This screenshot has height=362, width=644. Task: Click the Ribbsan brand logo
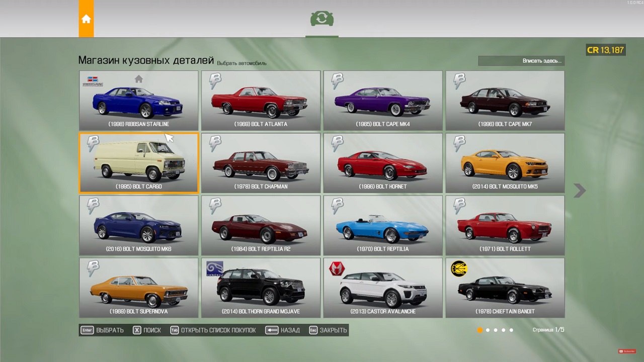[93, 81]
